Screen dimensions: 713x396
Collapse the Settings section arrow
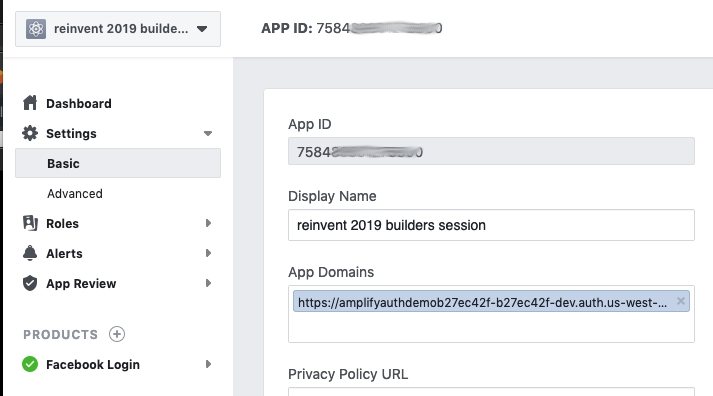[x=208, y=134]
